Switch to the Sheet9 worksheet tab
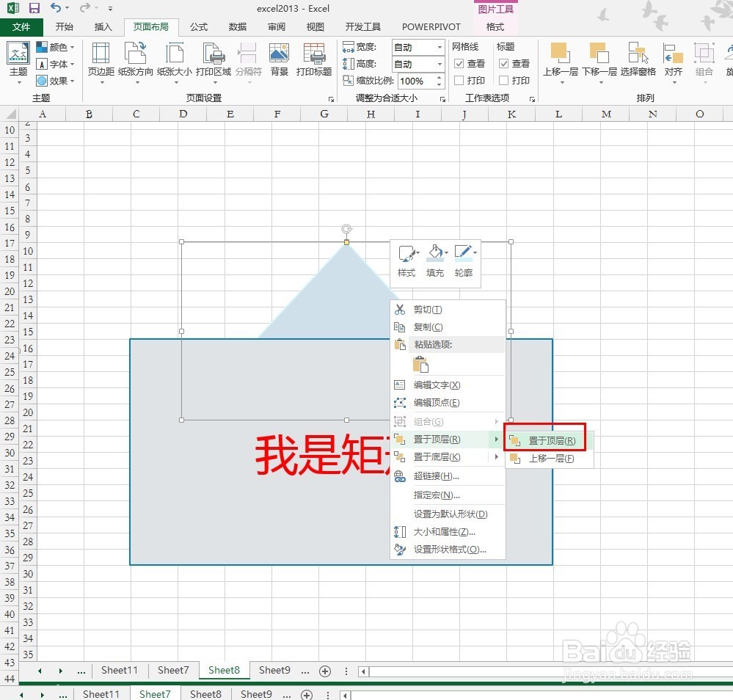 coord(274,670)
